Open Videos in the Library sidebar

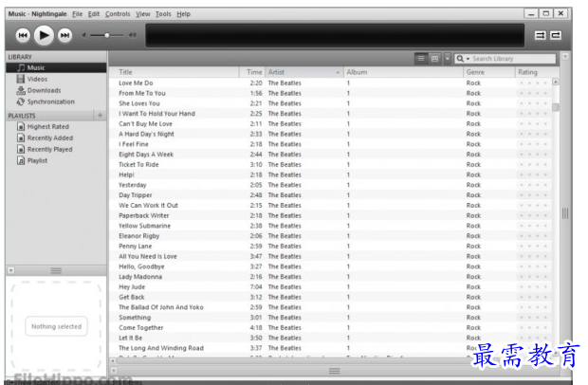[x=56, y=79]
